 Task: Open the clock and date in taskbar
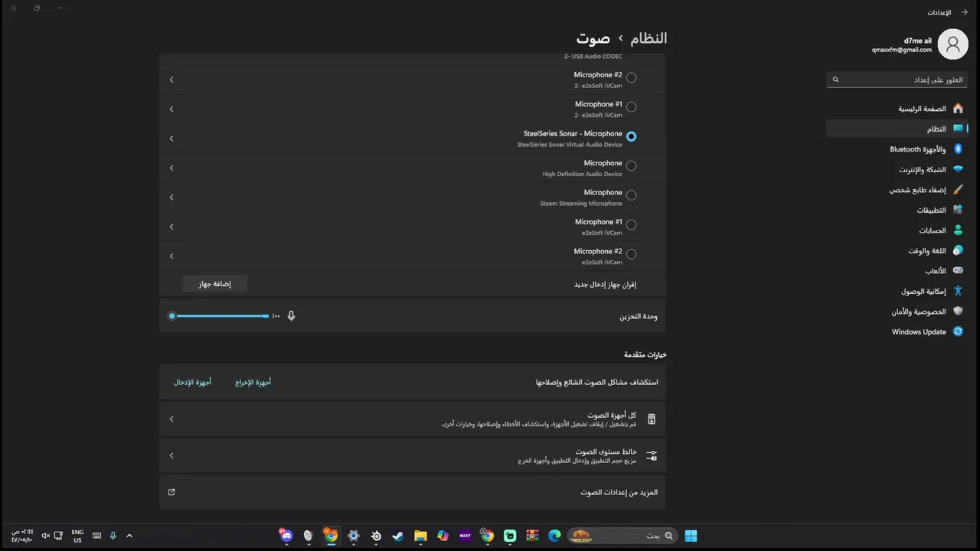22,536
